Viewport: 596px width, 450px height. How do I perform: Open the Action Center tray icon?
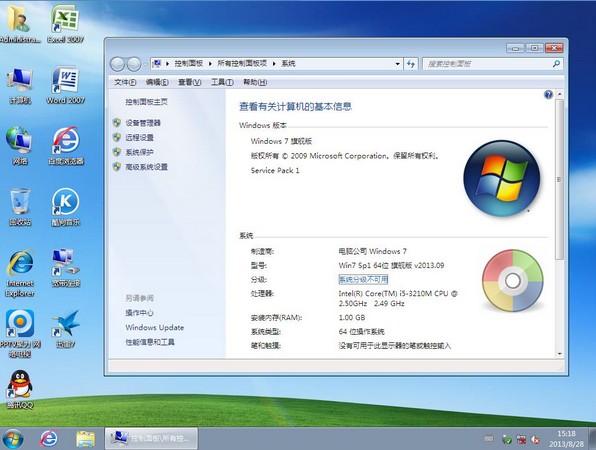pyautogui.click(x=506, y=440)
